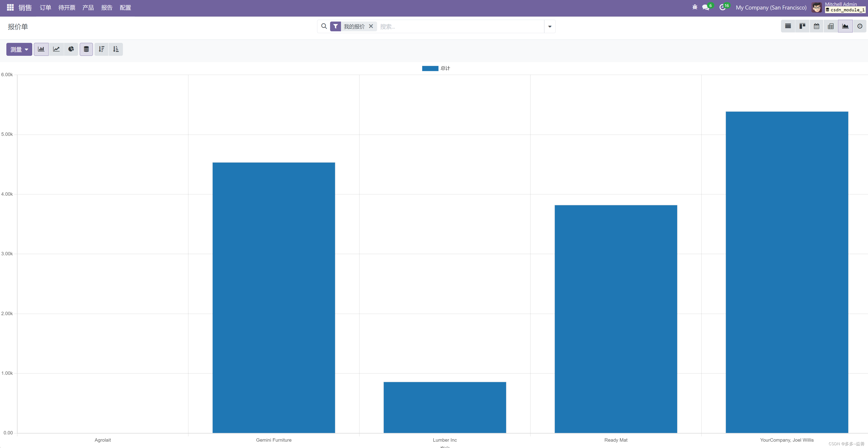Expand the 测量 measures dropdown
The width and height of the screenshot is (868, 448).
pos(19,49)
